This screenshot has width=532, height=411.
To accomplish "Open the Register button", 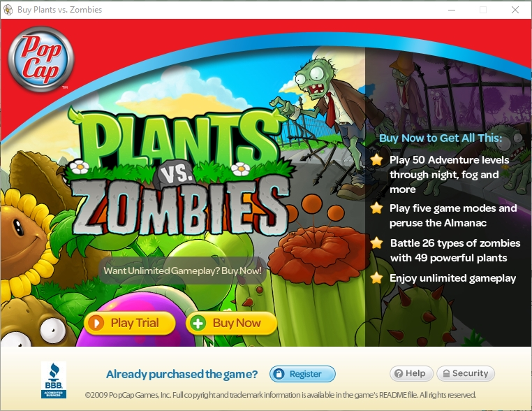I will [x=302, y=374].
